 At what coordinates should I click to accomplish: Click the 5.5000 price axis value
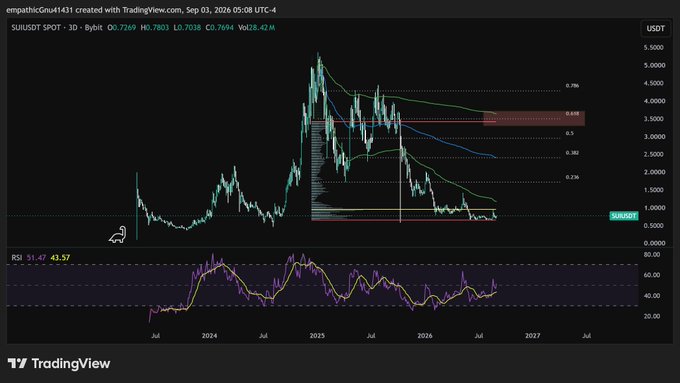point(654,47)
